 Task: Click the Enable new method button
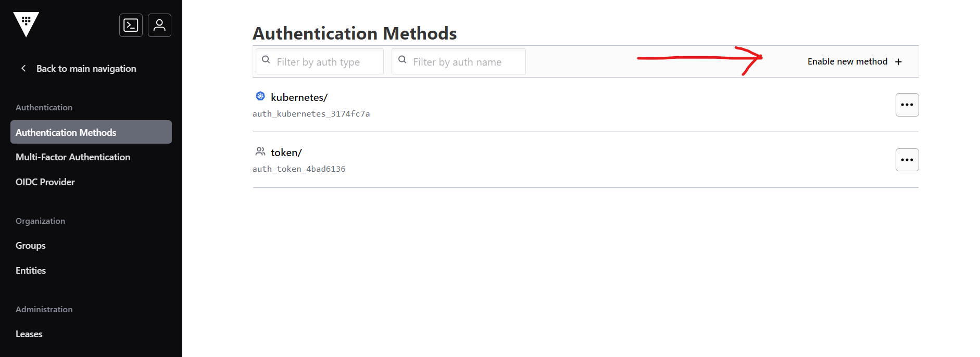[847, 61]
